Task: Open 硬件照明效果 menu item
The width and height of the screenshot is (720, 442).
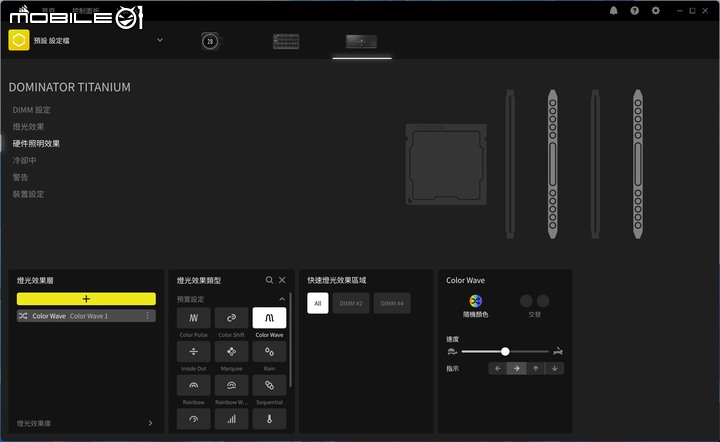Action: 36,144
